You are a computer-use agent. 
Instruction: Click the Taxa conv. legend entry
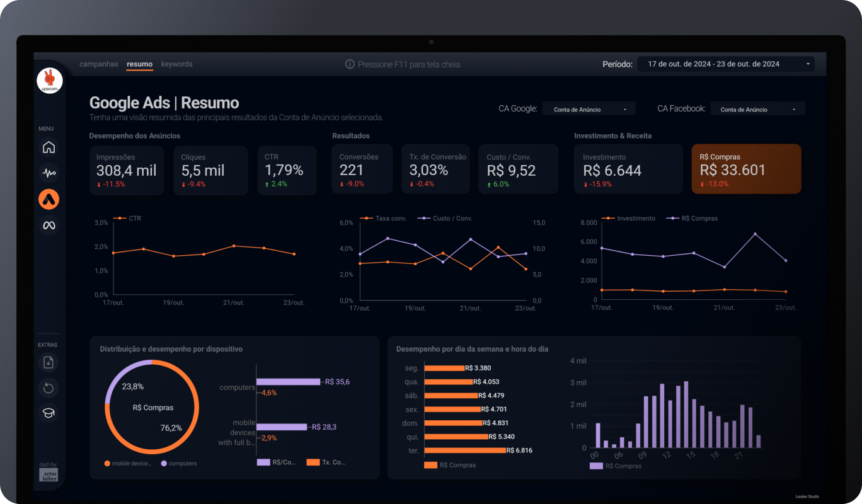pyautogui.click(x=383, y=218)
